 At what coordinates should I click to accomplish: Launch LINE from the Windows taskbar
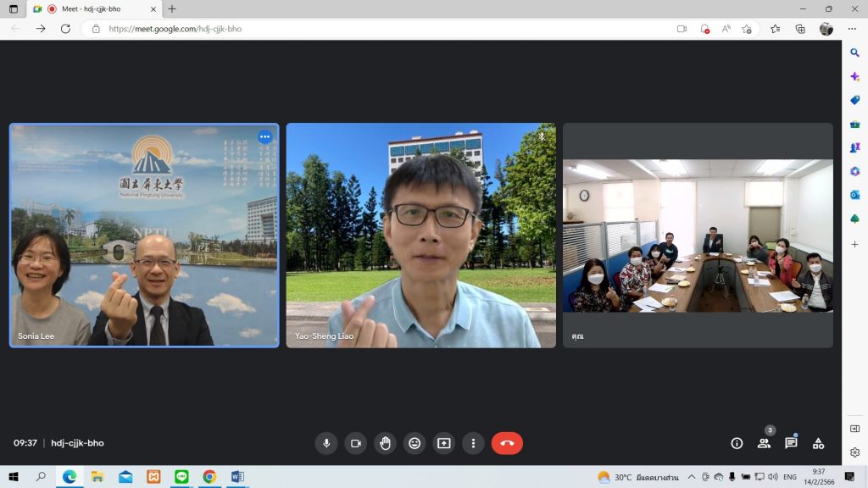point(181,477)
